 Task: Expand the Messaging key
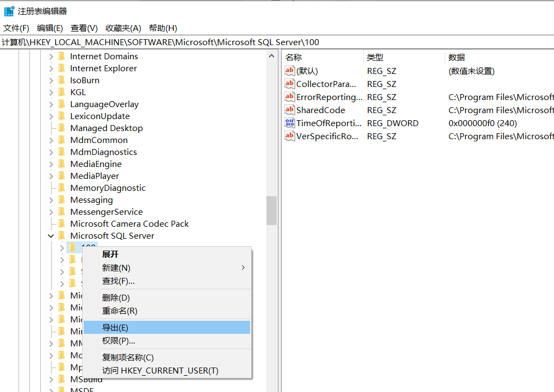coord(51,200)
